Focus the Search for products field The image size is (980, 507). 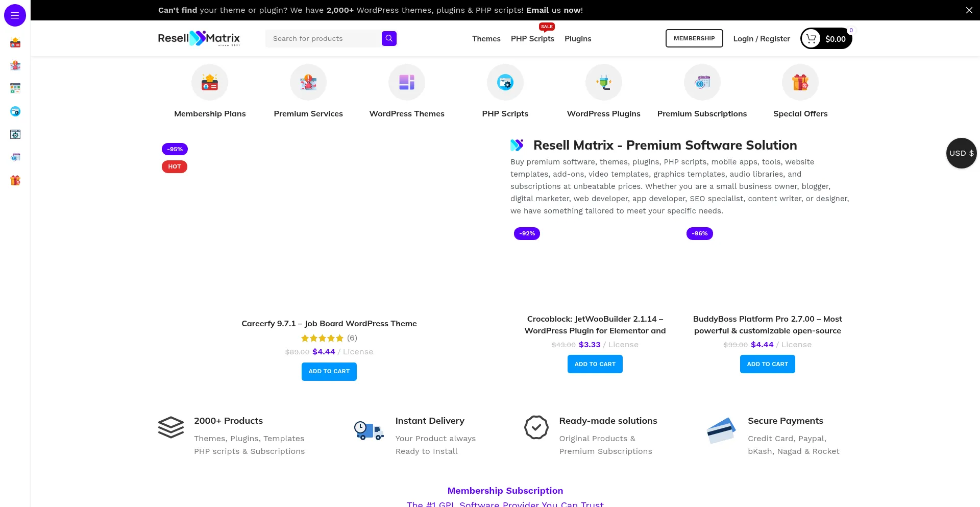click(x=323, y=38)
